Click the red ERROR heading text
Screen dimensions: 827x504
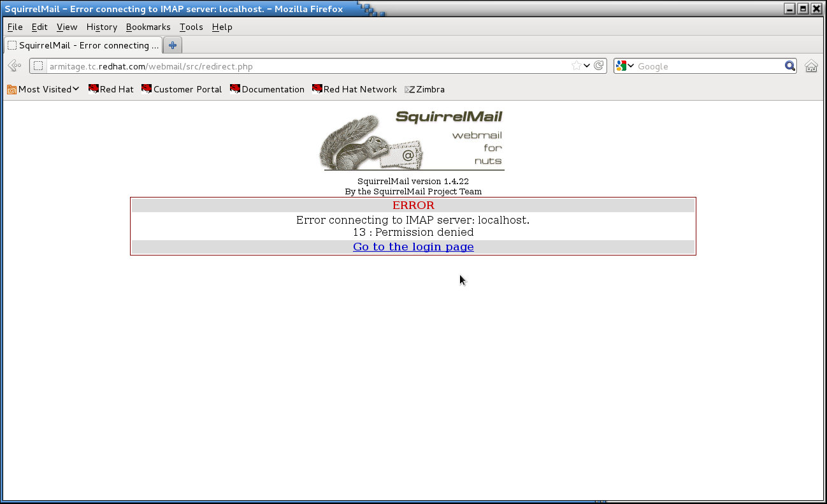[x=413, y=205]
